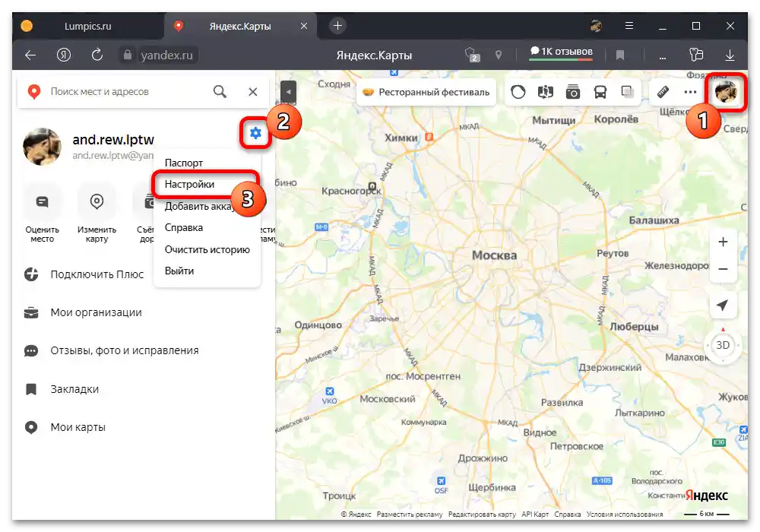
Task: Show public transport bus icon
Action: tap(600, 91)
